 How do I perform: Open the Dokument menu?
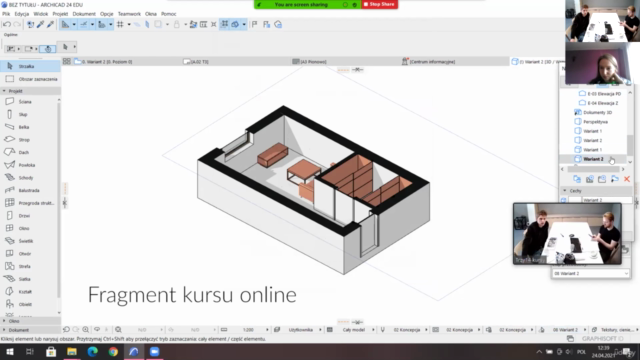pos(84,14)
